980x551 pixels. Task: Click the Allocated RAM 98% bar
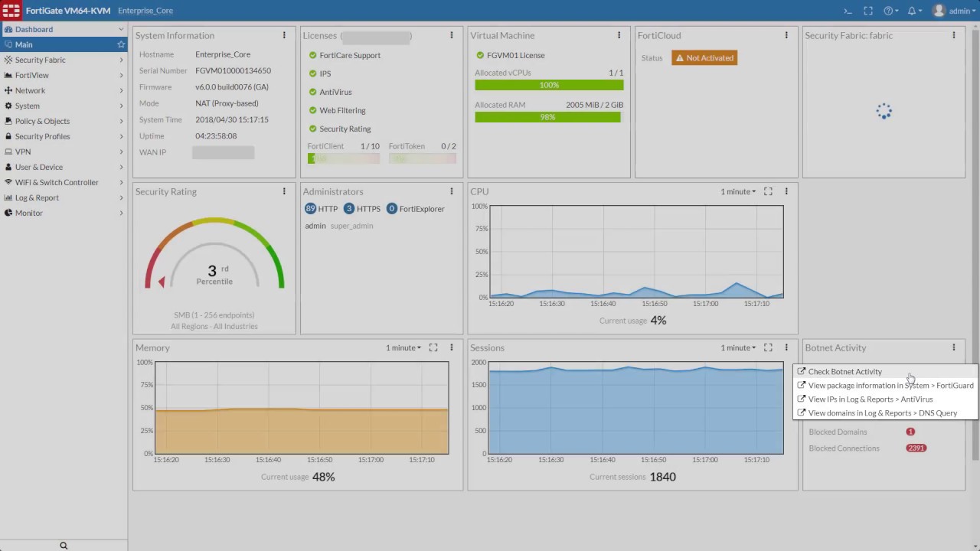(549, 117)
